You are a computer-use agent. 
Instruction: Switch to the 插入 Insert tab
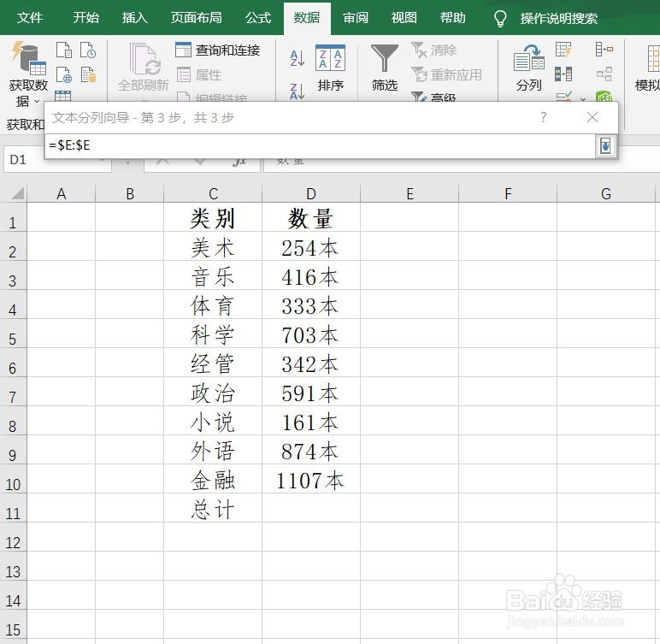point(135,18)
